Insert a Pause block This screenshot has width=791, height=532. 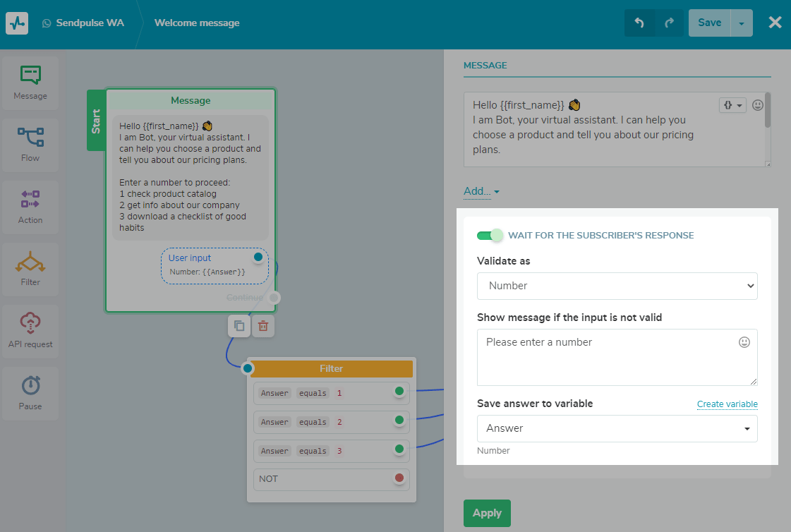30,394
